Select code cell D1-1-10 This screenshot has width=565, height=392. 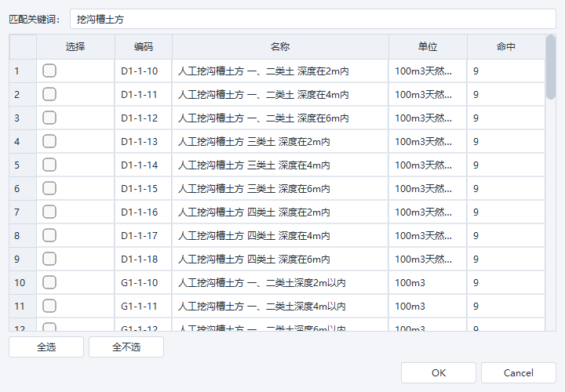tap(144, 71)
